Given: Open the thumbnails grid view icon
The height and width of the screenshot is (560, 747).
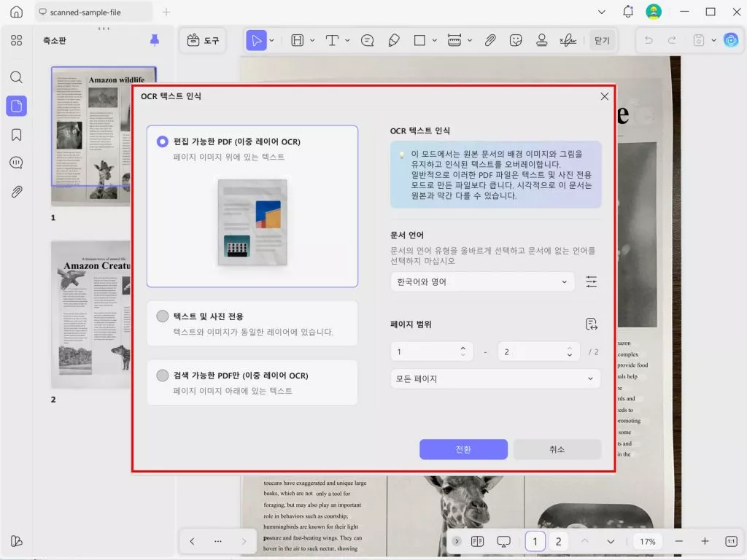Looking at the screenshot, I should [16, 41].
